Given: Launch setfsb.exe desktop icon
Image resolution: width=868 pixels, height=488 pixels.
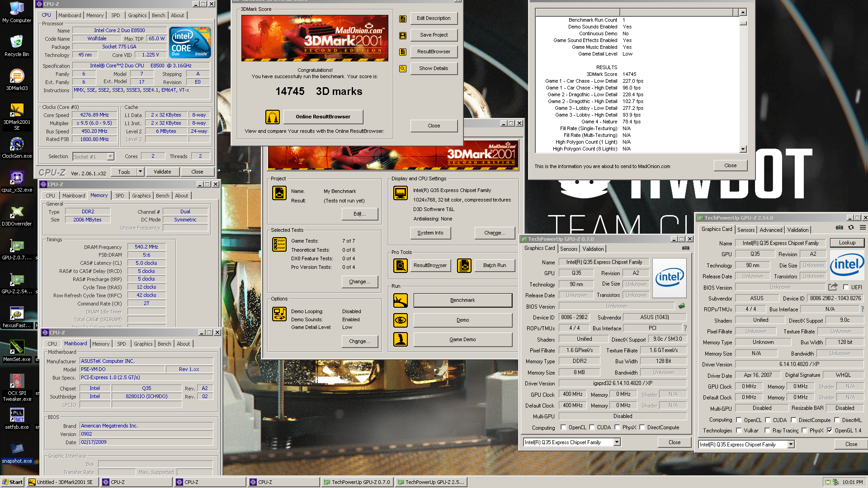Looking at the screenshot, I should [x=17, y=419].
